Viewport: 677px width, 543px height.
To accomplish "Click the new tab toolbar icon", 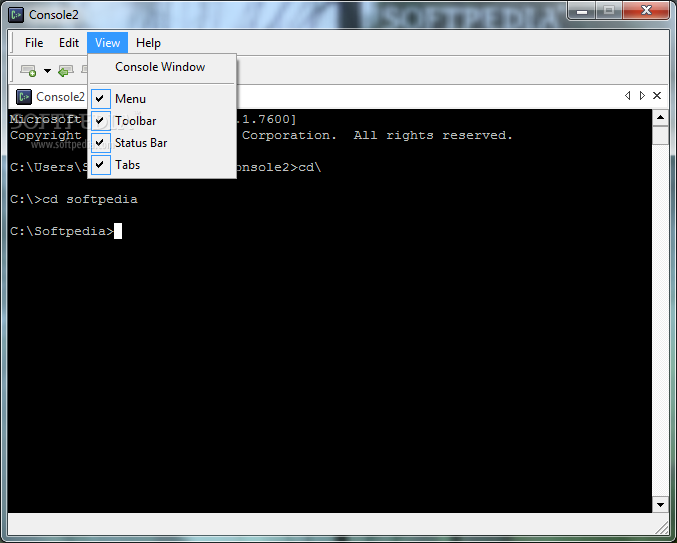I will coord(28,70).
